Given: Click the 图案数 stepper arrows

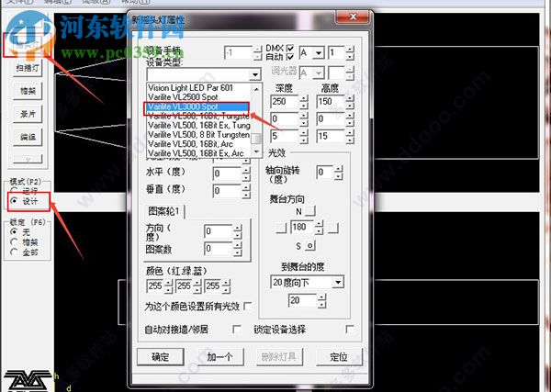Looking at the screenshot, I should click(238, 249).
